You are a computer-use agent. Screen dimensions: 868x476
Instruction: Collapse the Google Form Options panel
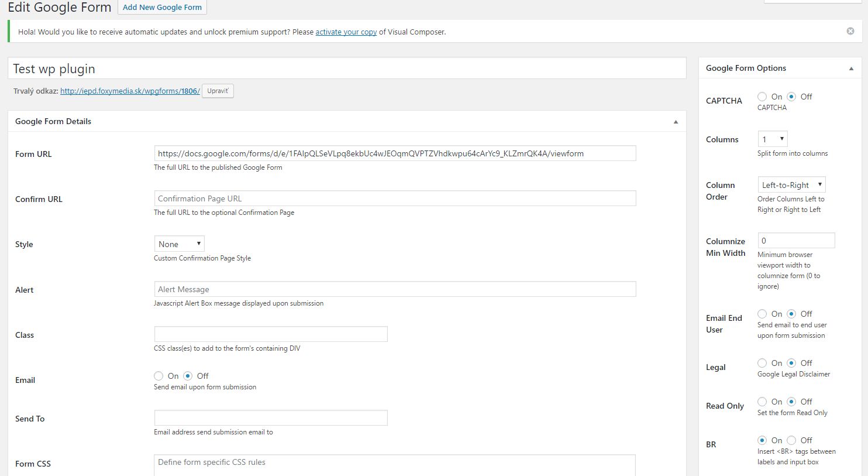851,69
